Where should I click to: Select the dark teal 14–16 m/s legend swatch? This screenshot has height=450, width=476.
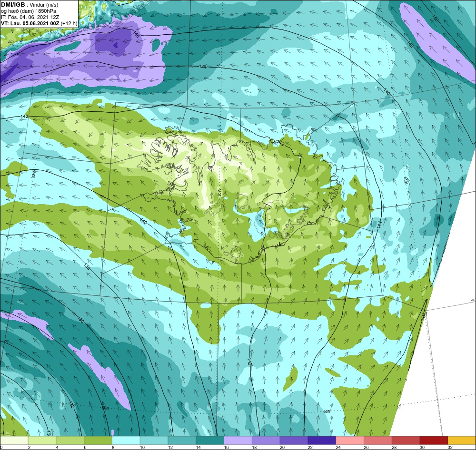tap(210, 440)
